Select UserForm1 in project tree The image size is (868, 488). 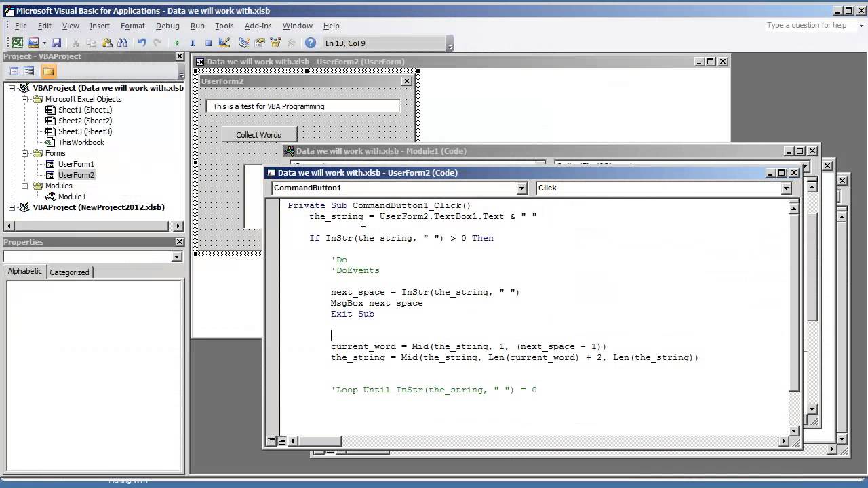click(x=76, y=164)
